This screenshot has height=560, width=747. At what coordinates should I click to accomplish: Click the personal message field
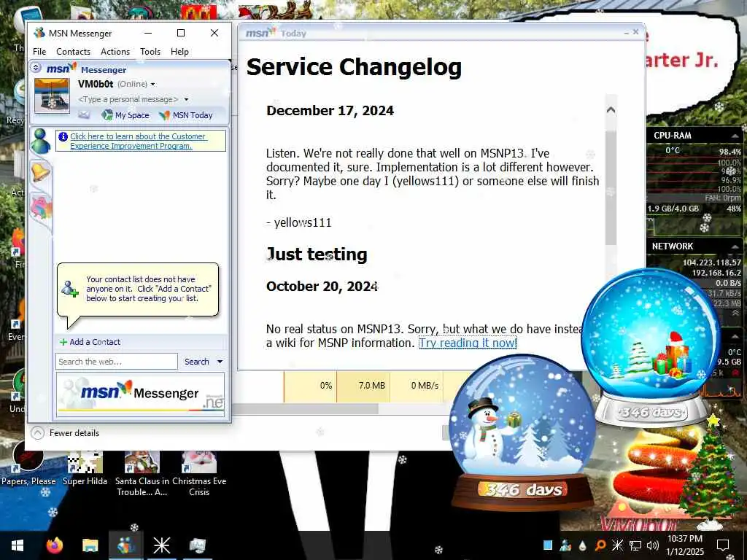tap(128, 99)
